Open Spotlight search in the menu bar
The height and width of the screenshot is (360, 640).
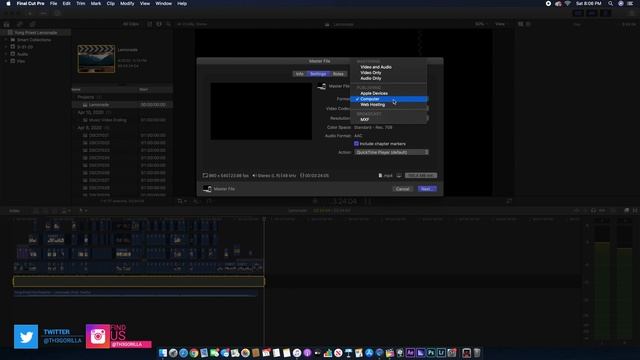(610, 3)
